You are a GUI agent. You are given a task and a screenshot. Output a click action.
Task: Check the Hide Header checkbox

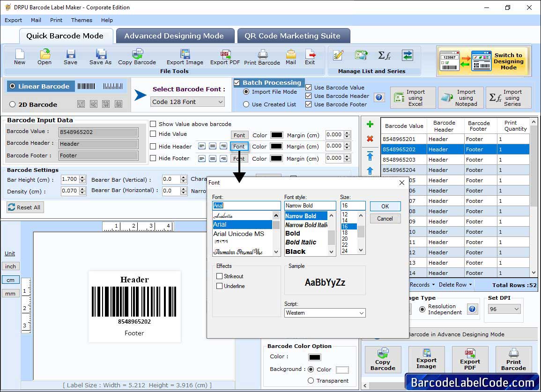pyautogui.click(x=153, y=146)
